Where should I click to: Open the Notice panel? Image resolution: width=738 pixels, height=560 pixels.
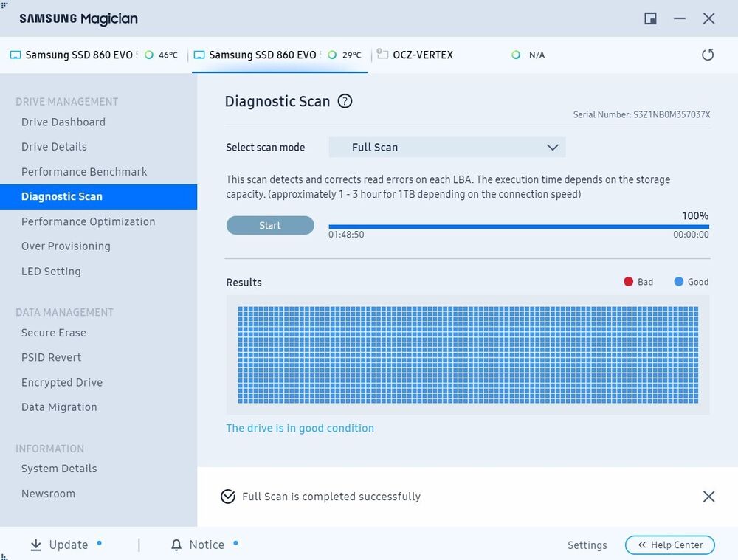pos(207,545)
